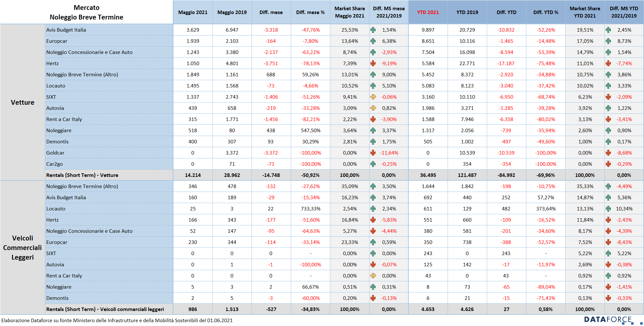
Task: Click the '14.214' total cell
Action: click(193, 175)
